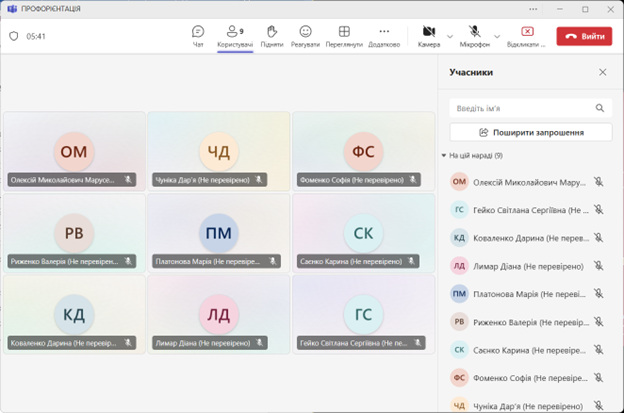Close the Учасники side panel
624x413 pixels.
pyautogui.click(x=602, y=73)
